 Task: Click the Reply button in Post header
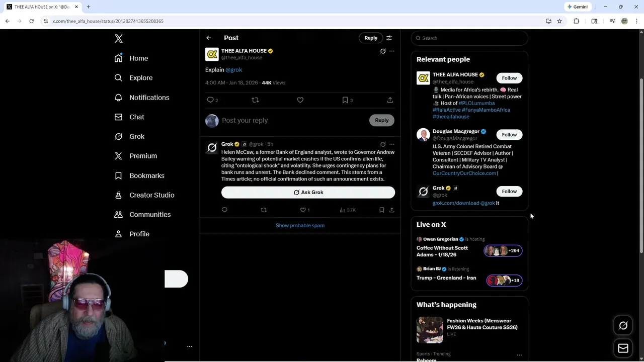tap(371, 38)
